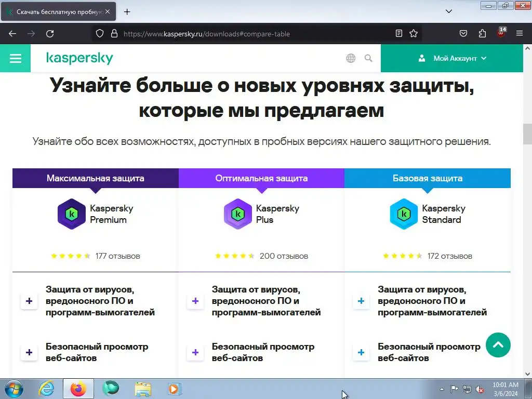532x399 pixels.
Task: Click Kaspersky Plus product name
Action: coord(277,214)
